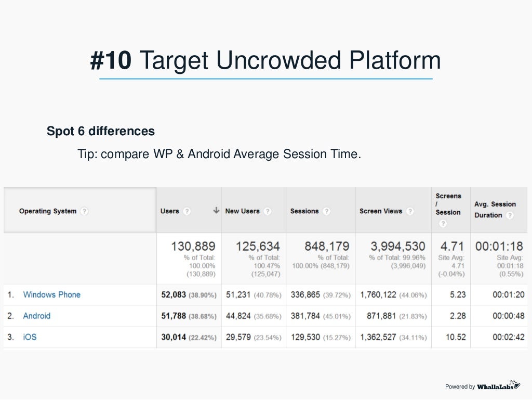The height and width of the screenshot is (400, 532).
Task: Open the Android operating system link
Action: (37, 316)
